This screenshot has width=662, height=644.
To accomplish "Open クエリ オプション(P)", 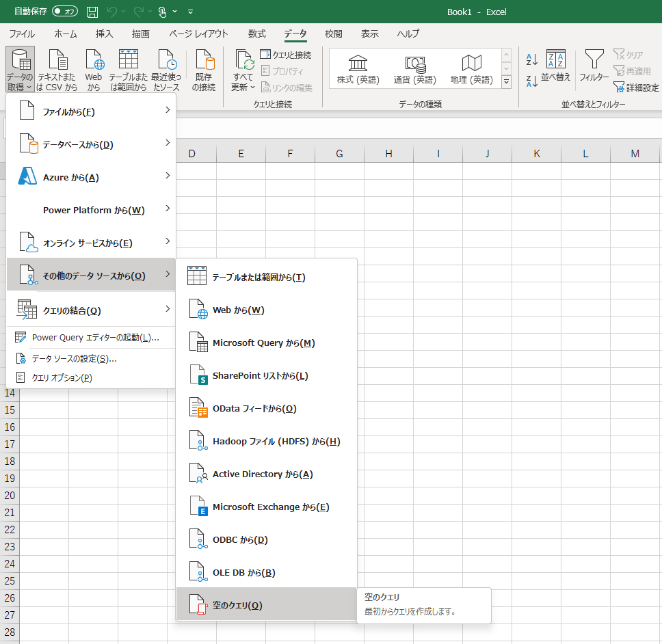I will click(x=91, y=377).
